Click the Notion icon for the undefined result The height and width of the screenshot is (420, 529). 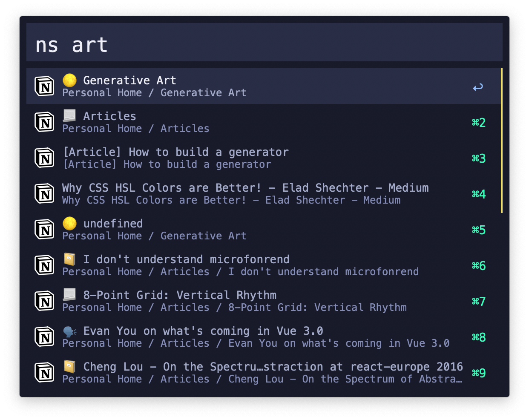click(x=44, y=229)
